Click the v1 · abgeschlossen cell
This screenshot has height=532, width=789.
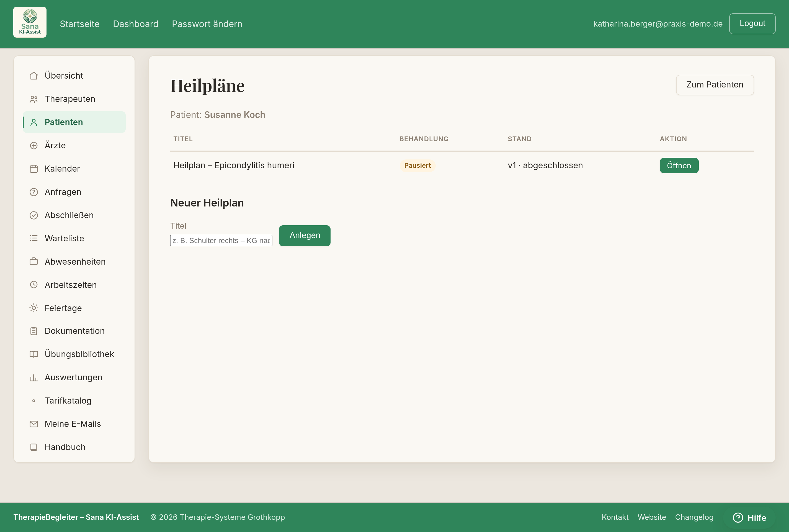tap(545, 166)
